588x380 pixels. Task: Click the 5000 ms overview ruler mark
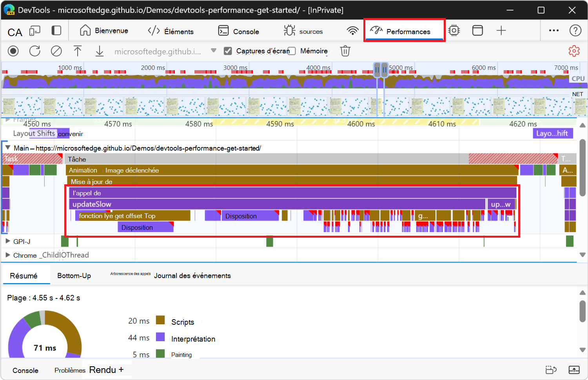[401, 67]
